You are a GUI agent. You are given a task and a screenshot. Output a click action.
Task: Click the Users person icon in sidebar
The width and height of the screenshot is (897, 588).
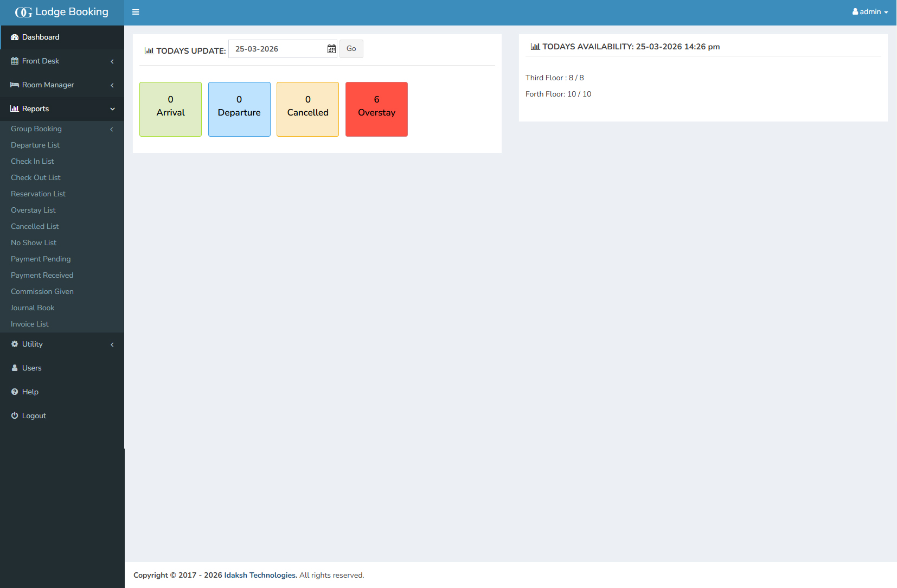pos(14,368)
